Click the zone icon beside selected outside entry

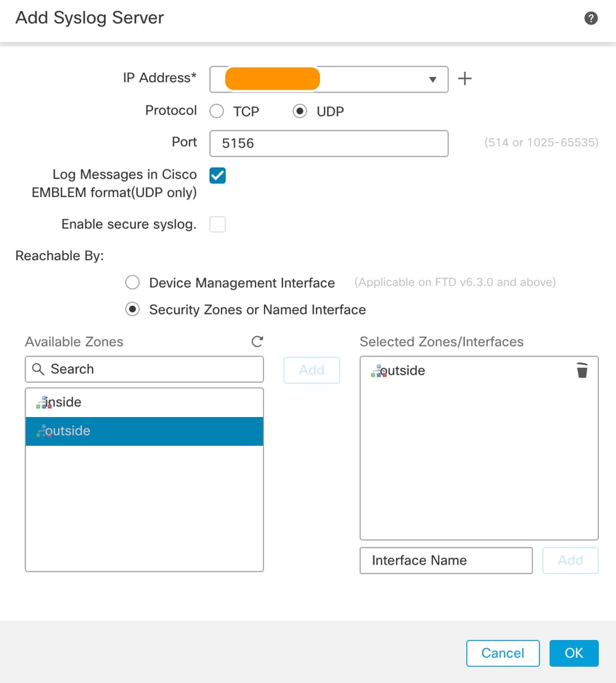pos(379,371)
